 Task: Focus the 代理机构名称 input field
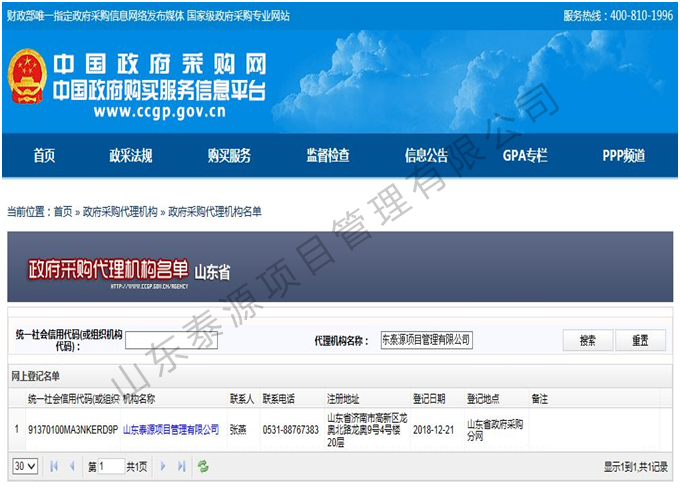click(x=427, y=340)
